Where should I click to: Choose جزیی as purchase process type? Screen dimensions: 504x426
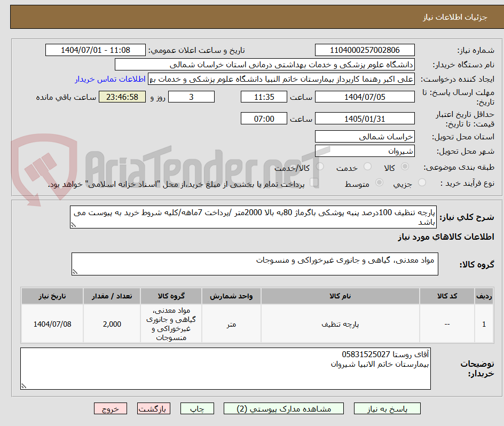tap(422, 182)
